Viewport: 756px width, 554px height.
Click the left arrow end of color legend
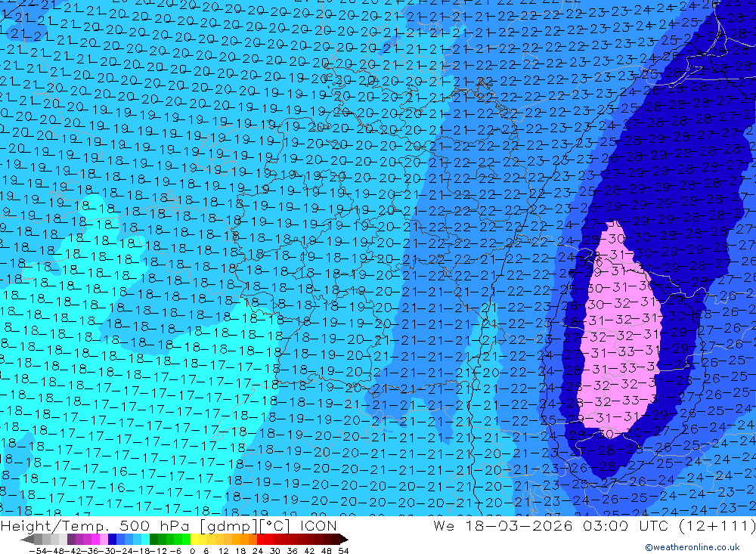click(x=27, y=539)
